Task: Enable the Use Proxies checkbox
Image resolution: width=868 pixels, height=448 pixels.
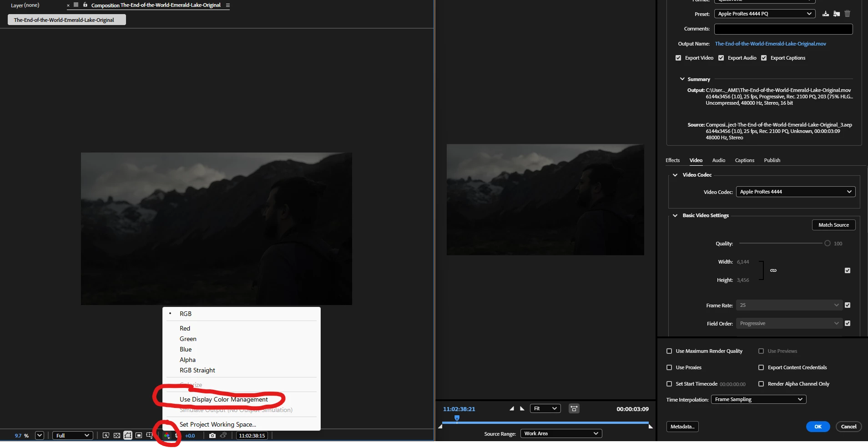Action: pyautogui.click(x=669, y=367)
